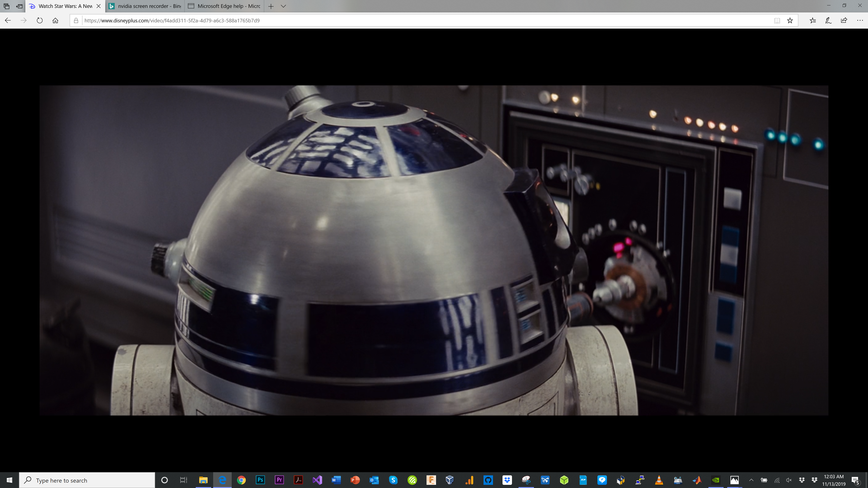This screenshot has width=868, height=488.
Task: Open GitHub Desktop from the taskbar
Action: [x=488, y=480]
